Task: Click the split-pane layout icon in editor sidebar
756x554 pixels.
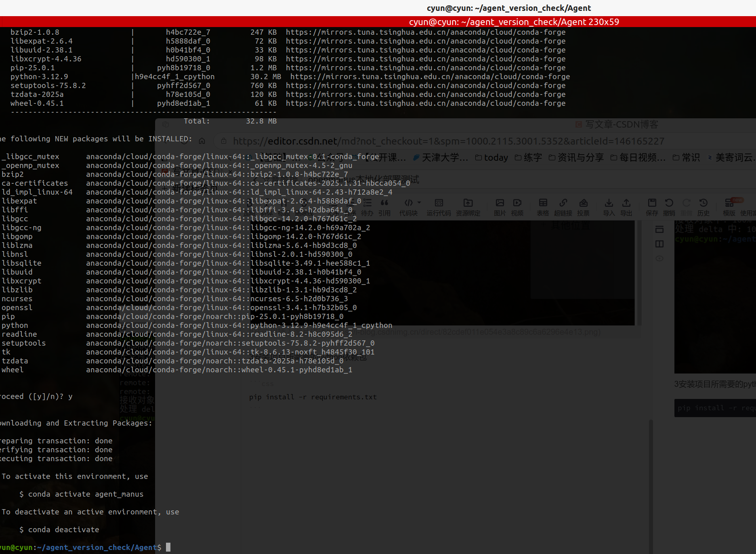Action: (659, 244)
